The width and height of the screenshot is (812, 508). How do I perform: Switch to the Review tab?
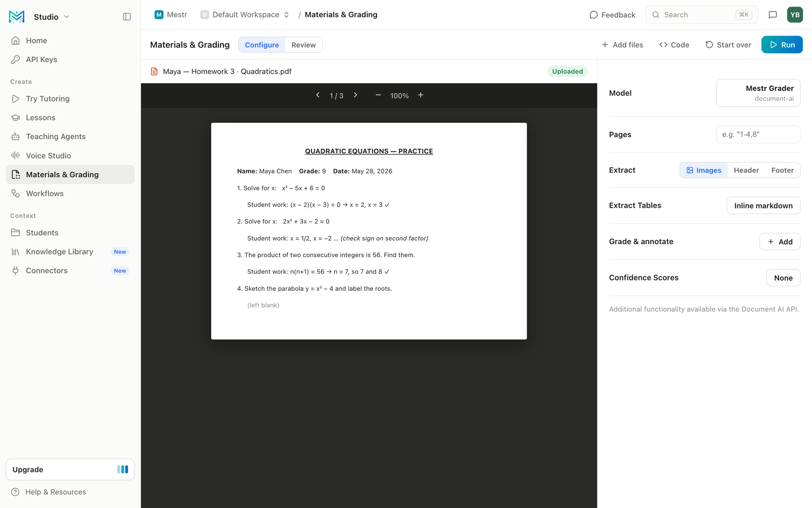coord(303,45)
